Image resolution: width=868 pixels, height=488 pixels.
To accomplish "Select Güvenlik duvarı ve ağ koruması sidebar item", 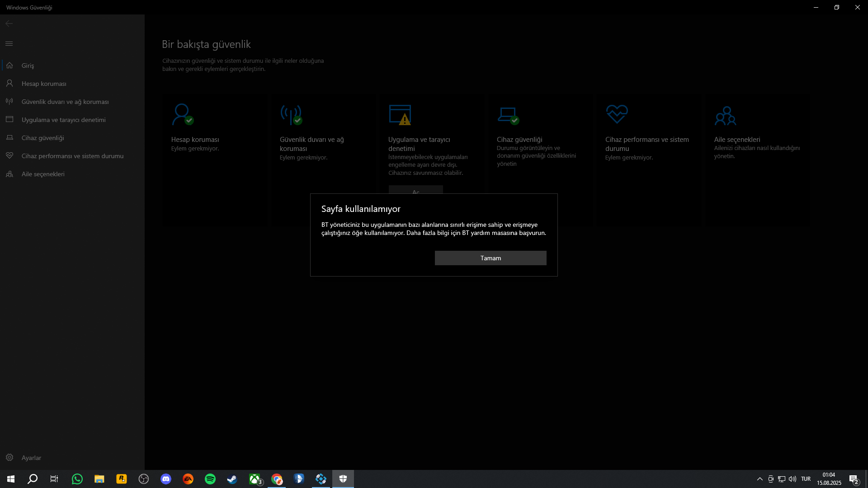I will tap(65, 102).
